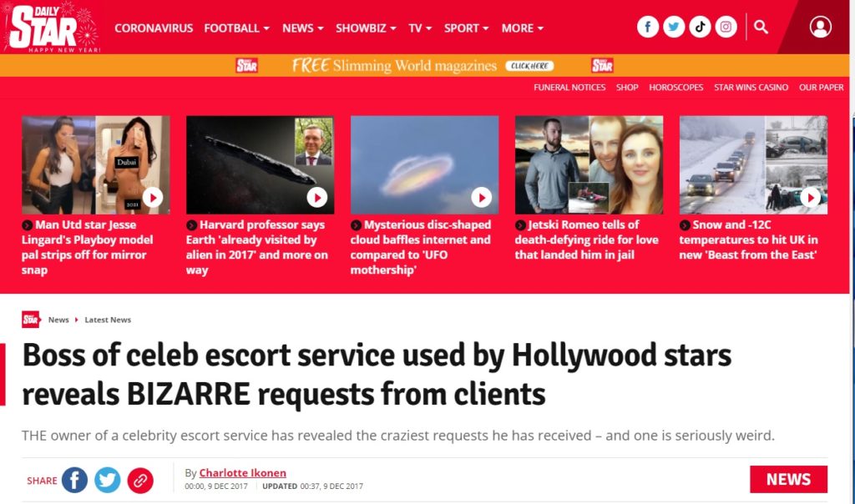The image size is (855, 504).
Task: Expand the Football dropdown menu
Action: pos(237,28)
